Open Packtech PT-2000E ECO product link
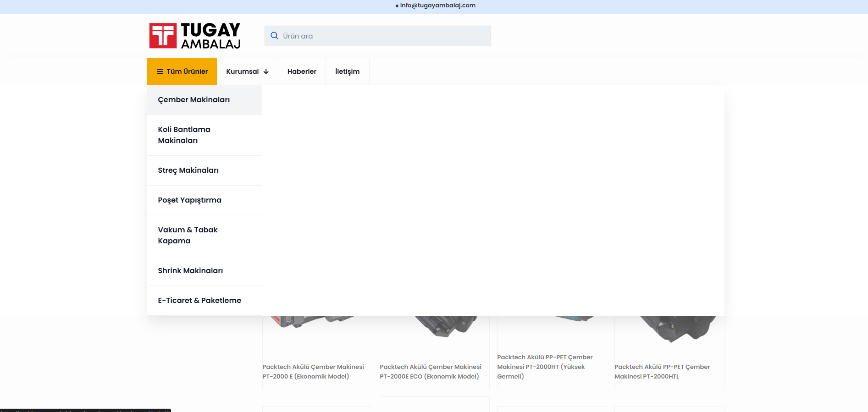The height and width of the screenshot is (412, 868). 430,372
